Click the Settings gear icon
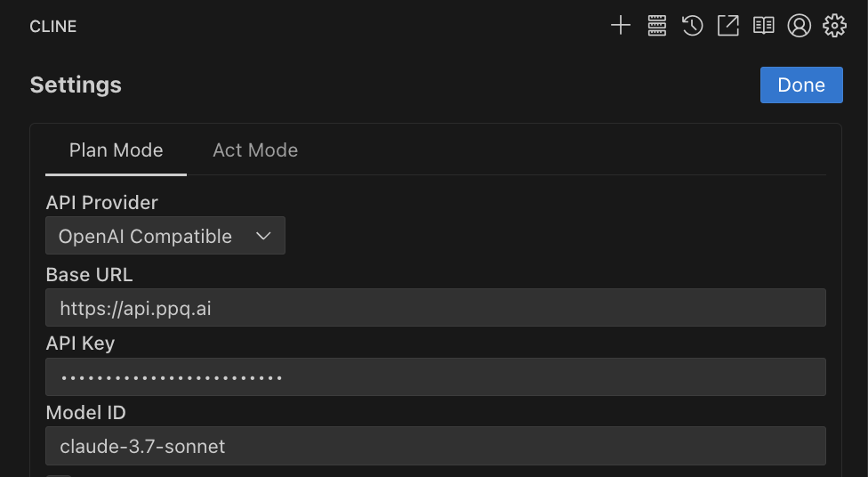The image size is (868, 477). click(x=834, y=26)
